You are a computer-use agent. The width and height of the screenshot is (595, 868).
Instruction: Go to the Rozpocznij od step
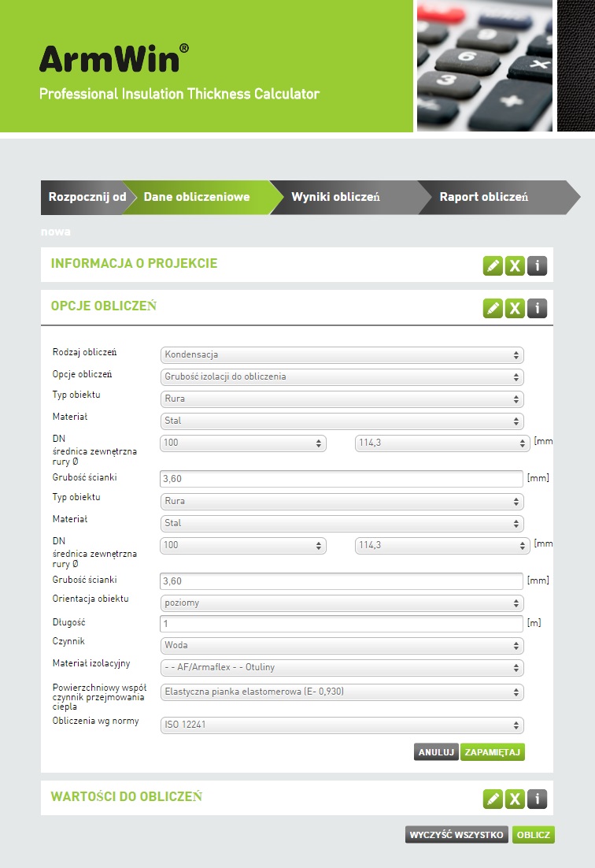pos(85,197)
